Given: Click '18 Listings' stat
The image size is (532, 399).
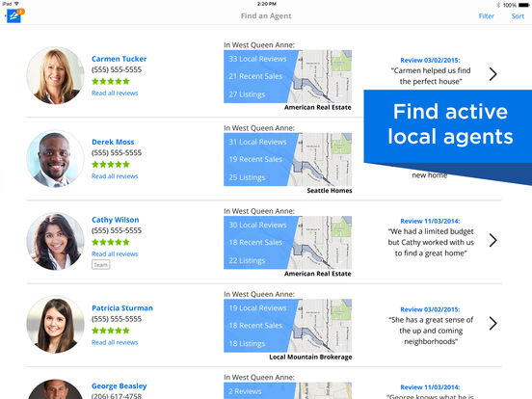Looking at the screenshot, I should [x=247, y=343].
